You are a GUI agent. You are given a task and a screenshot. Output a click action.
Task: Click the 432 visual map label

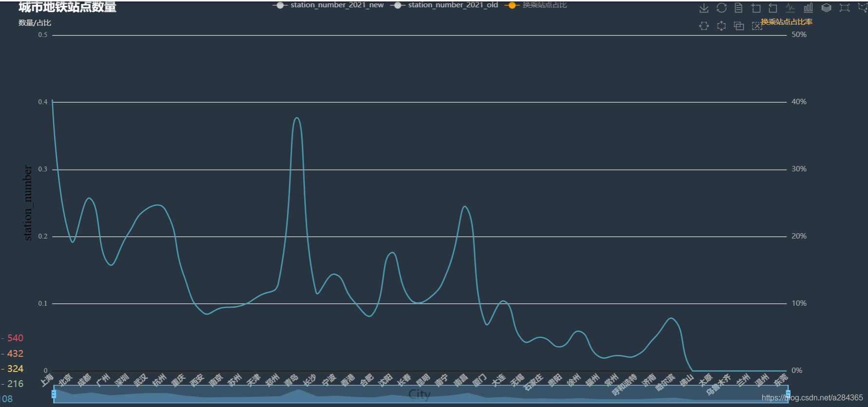click(15, 353)
